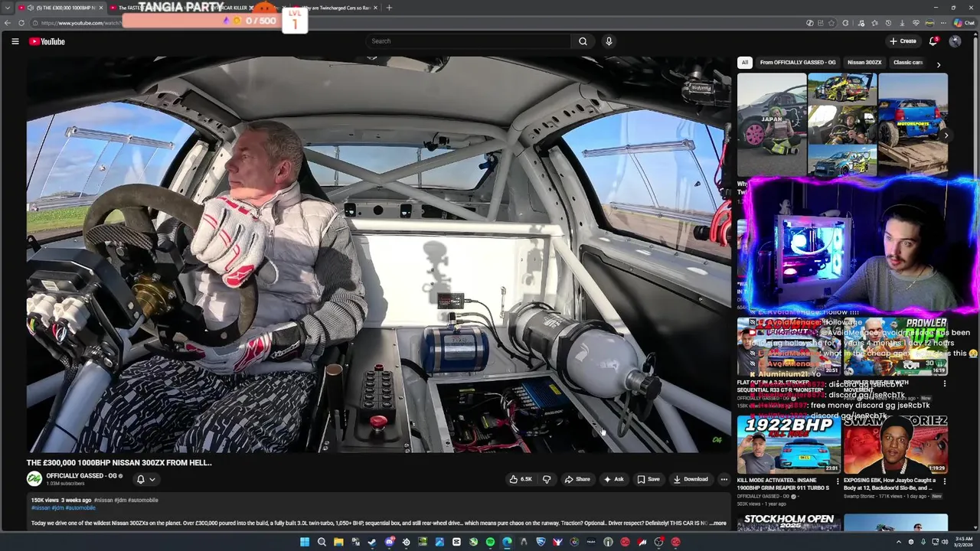Open the YouTube hamburger guide menu
980x551 pixels.
(x=15, y=41)
